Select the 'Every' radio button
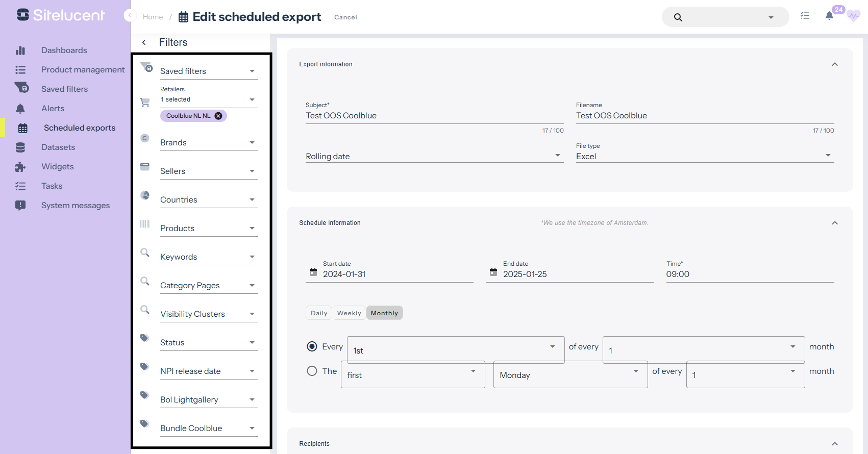 click(x=312, y=347)
